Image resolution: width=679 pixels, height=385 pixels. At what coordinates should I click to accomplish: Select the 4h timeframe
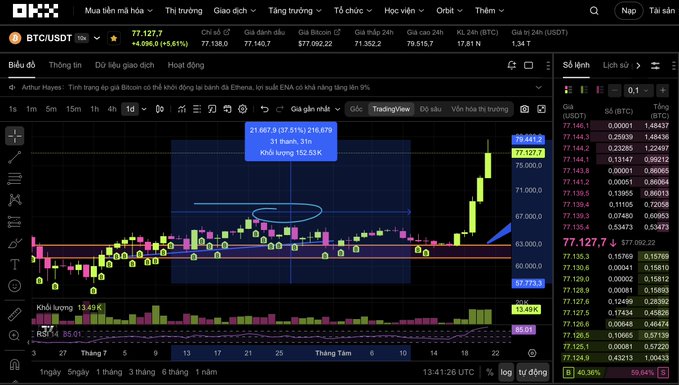pos(112,109)
